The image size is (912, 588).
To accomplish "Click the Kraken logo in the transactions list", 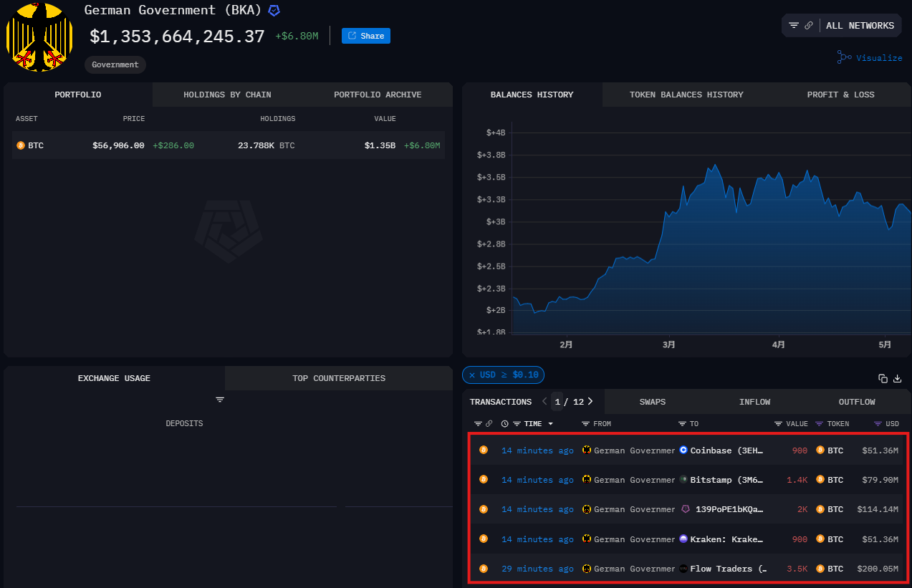I will point(683,539).
